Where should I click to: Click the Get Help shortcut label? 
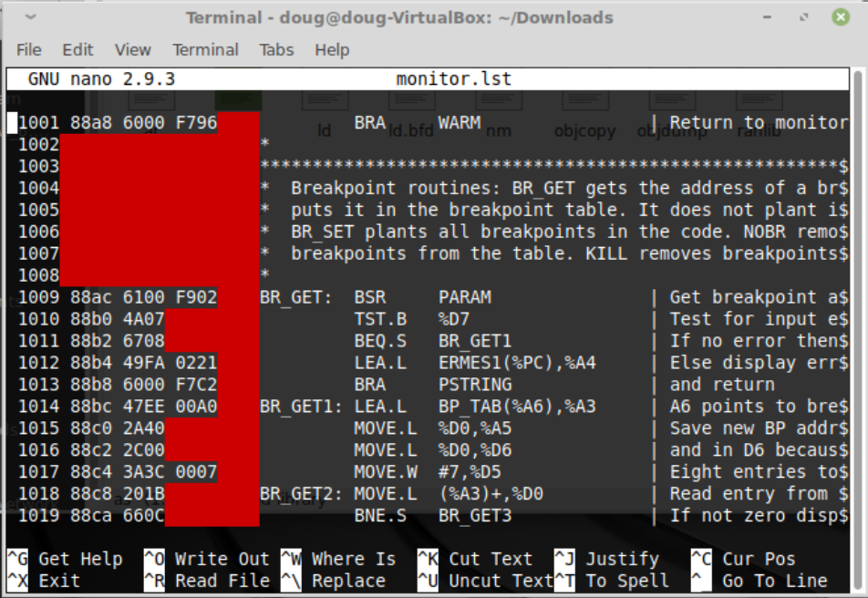pos(80,559)
